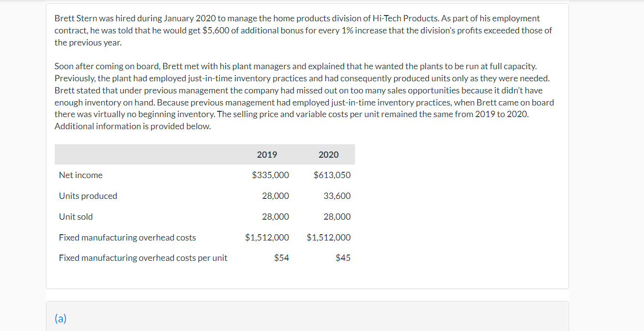Select the overhead costs per unit label

coord(143,258)
